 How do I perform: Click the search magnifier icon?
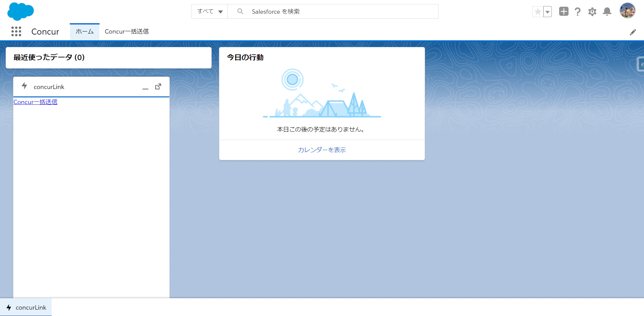[240, 11]
